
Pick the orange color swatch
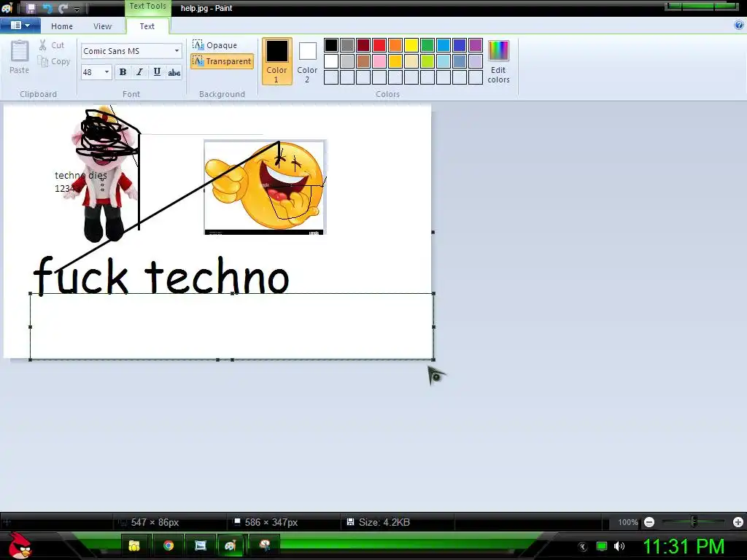[395, 45]
